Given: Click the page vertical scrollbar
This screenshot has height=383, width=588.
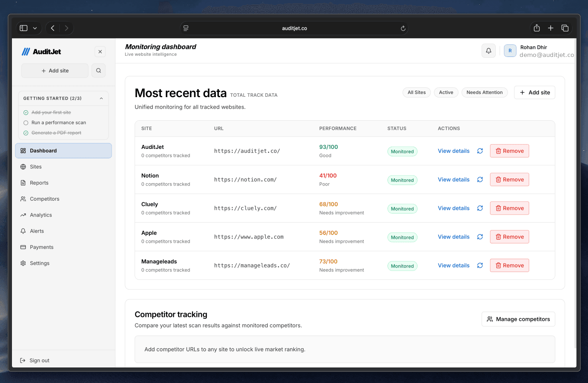Looking at the screenshot, I should (x=574, y=194).
